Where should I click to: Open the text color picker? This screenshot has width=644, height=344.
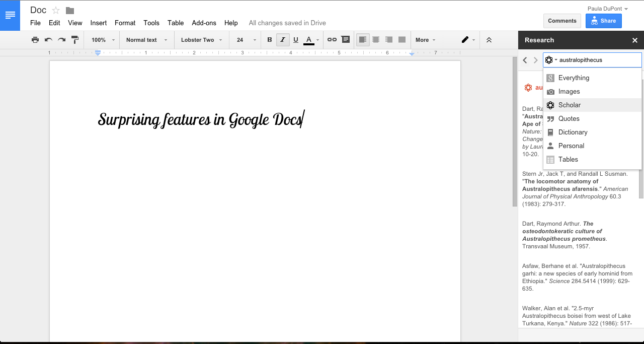click(x=310, y=40)
